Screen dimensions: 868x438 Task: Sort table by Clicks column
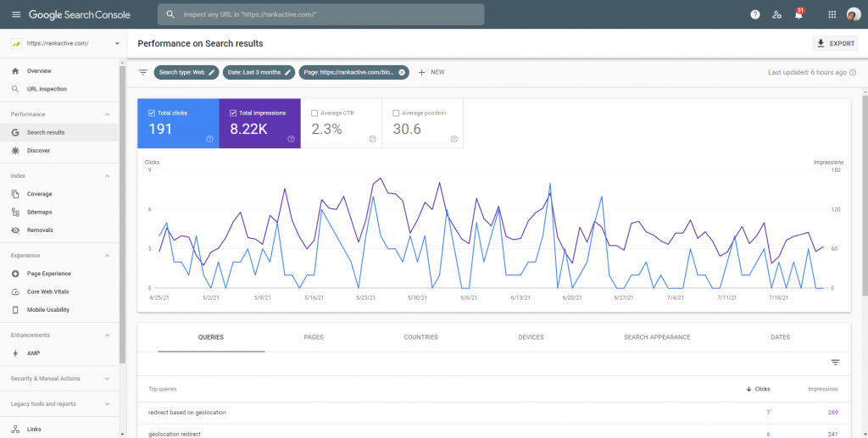[758, 390]
